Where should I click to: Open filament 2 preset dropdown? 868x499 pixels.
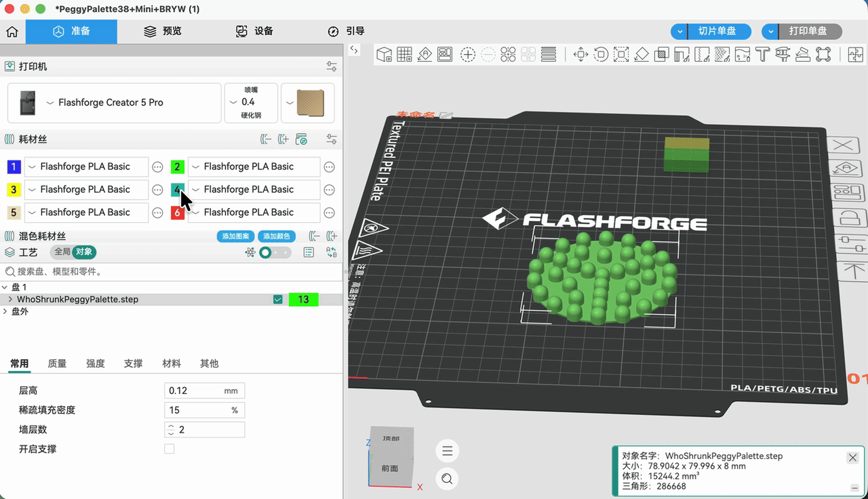coord(254,167)
